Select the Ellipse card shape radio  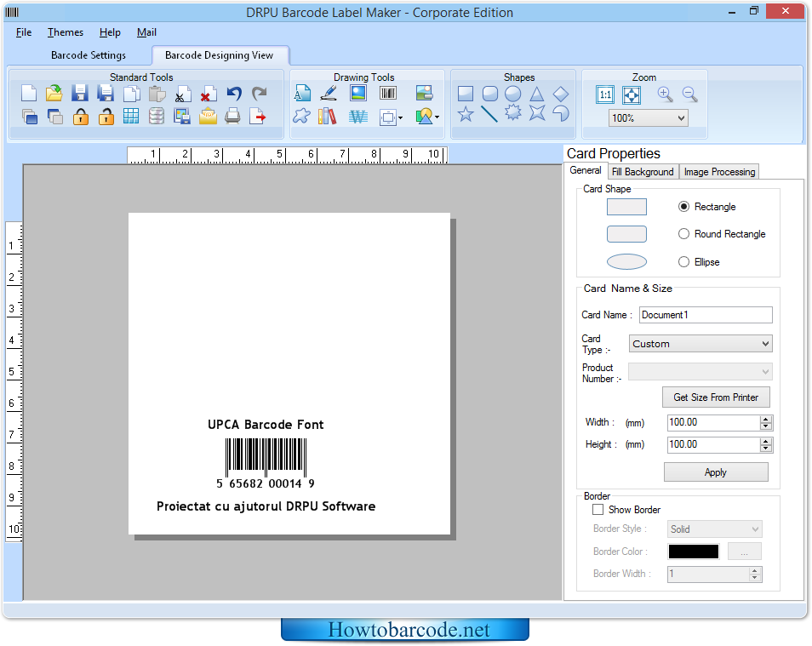(683, 262)
